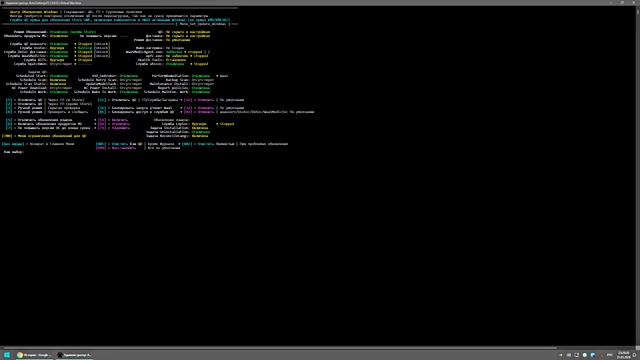
Task: Click the 'AC Power Download' label
Action: pyautogui.click(x=29, y=88)
